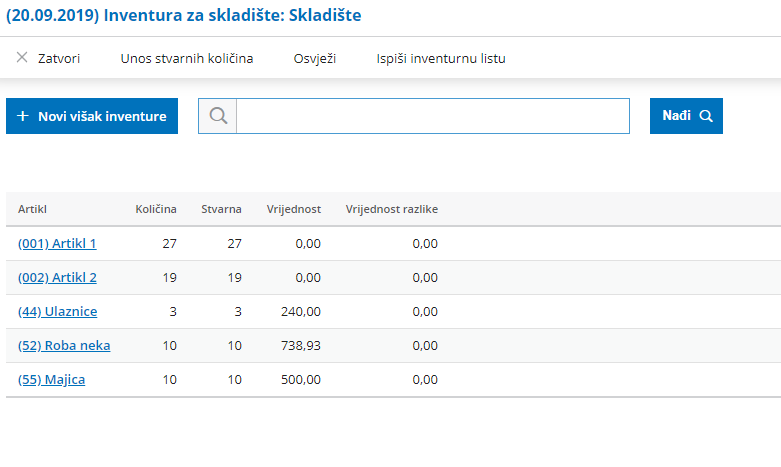Click the X icon beside Zatvori
The image size is (781, 467).
[22, 58]
